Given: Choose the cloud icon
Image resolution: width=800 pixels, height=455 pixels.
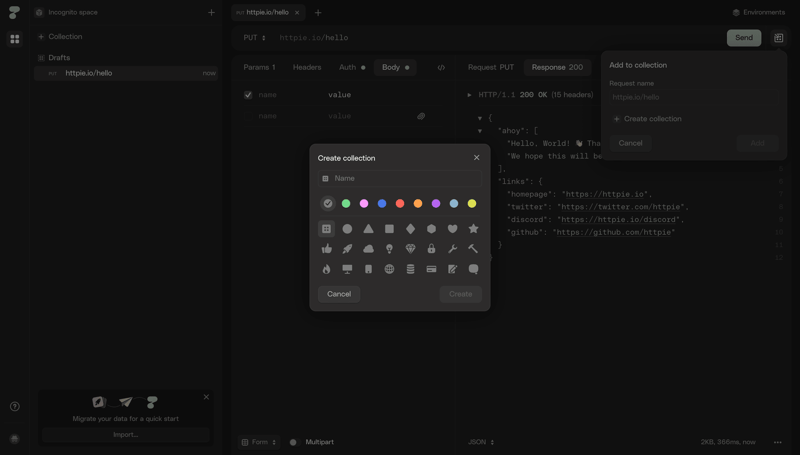Looking at the screenshot, I should [x=368, y=249].
